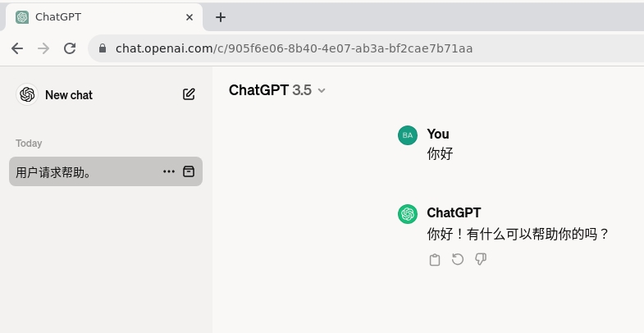
Task: Click the address bar URL field
Action: (328, 48)
